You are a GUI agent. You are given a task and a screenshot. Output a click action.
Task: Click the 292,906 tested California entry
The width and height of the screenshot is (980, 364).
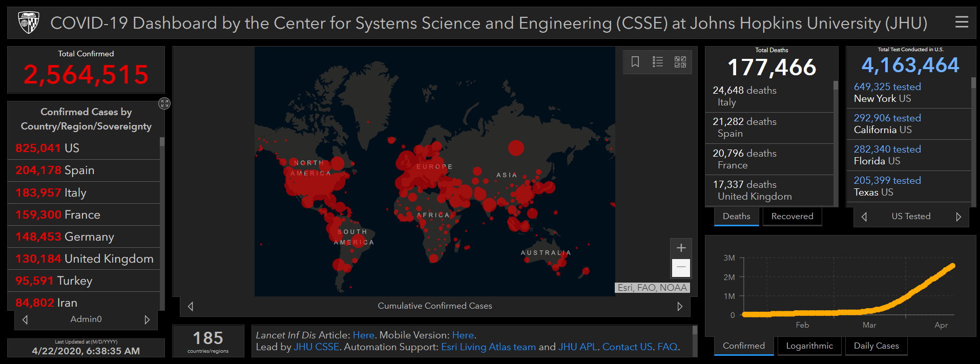(x=909, y=124)
